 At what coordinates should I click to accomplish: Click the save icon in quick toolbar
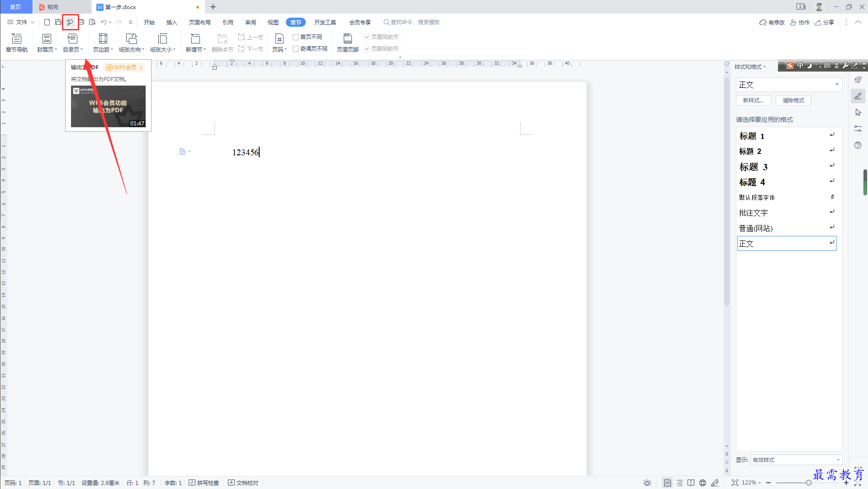tap(58, 22)
